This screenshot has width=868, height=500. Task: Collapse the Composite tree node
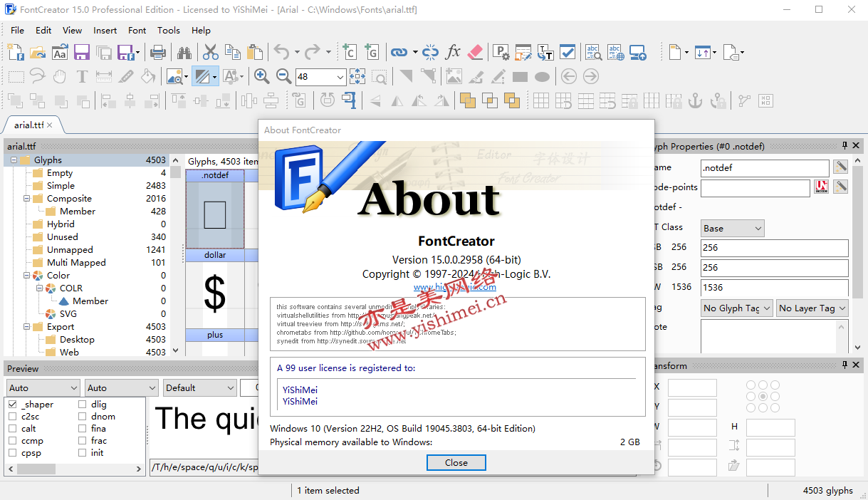coord(26,199)
